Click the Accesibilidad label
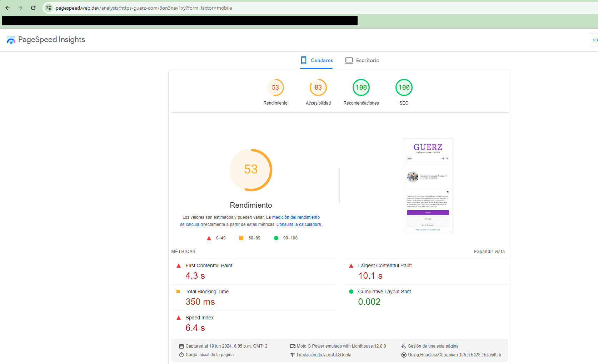 [318, 103]
